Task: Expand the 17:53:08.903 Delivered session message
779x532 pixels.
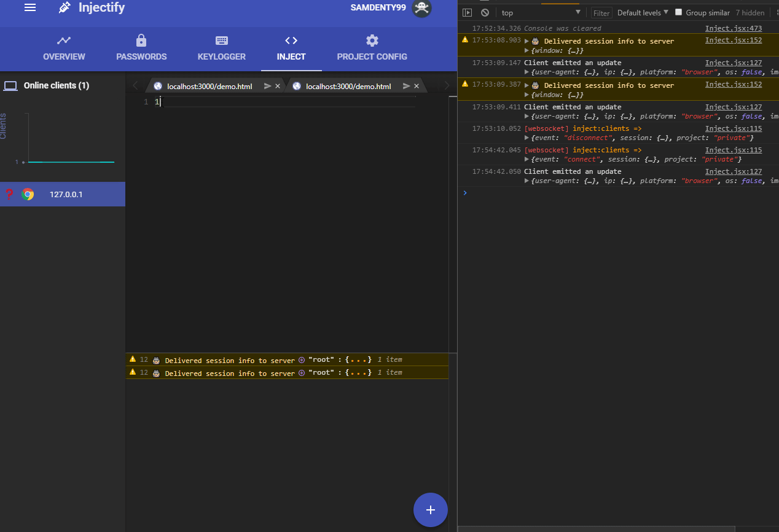Action: tap(527, 41)
